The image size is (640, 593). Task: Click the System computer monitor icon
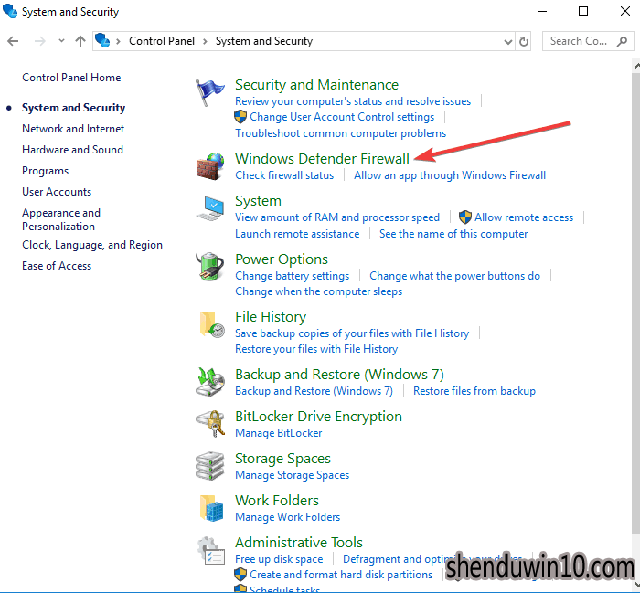tap(210, 208)
